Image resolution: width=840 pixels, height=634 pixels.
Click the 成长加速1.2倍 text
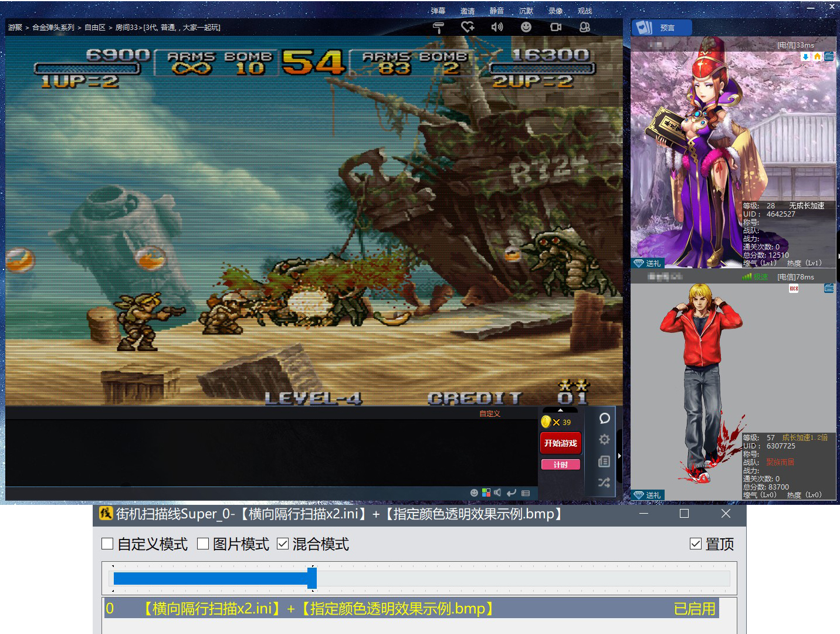tap(805, 437)
